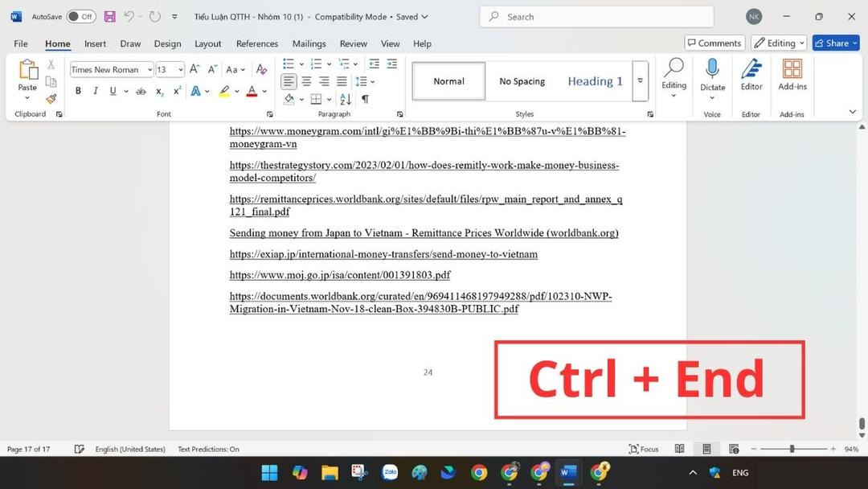Click Text Predictions: On to toggle predictions
This screenshot has width=868, height=489.
(x=207, y=449)
